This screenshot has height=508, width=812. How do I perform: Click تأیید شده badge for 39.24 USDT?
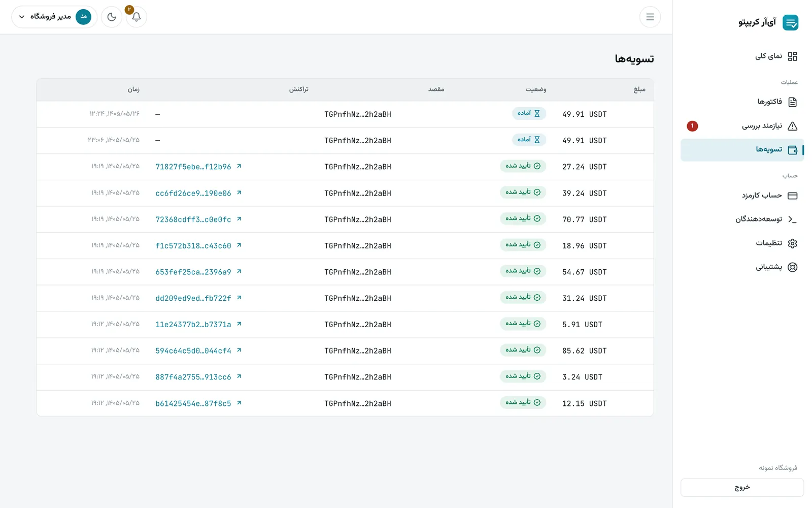pyautogui.click(x=523, y=193)
